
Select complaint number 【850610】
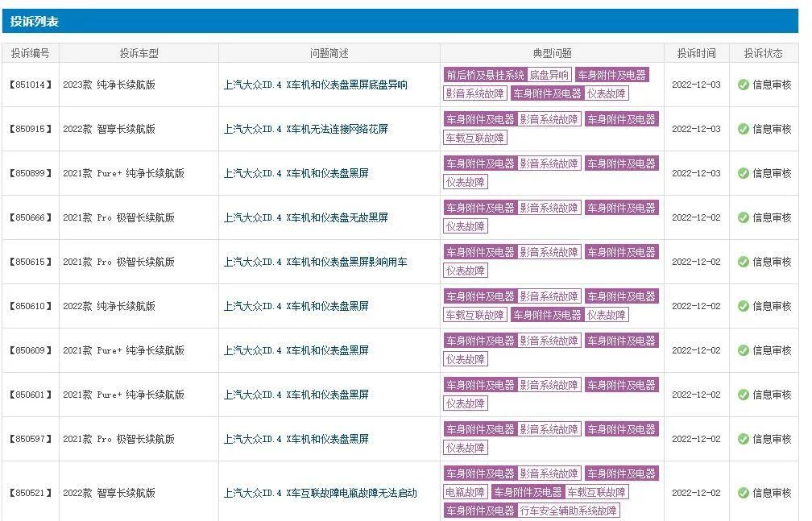[31, 306]
